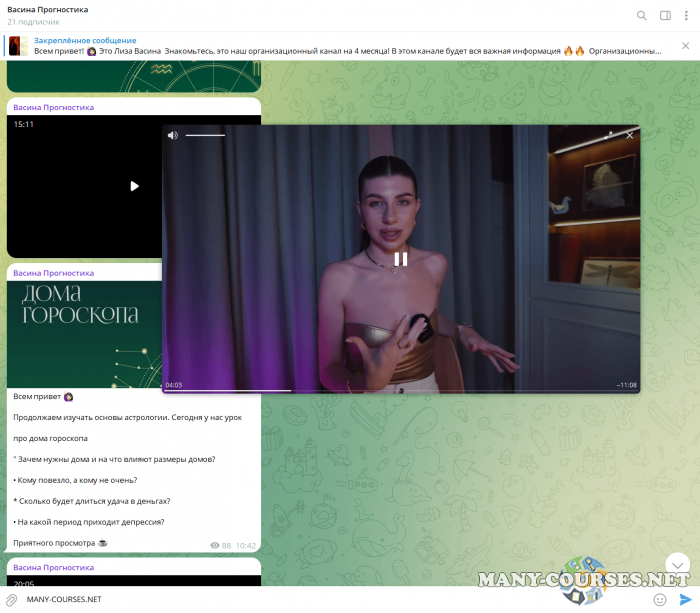Open the emoji picker smiley icon

coord(660,599)
